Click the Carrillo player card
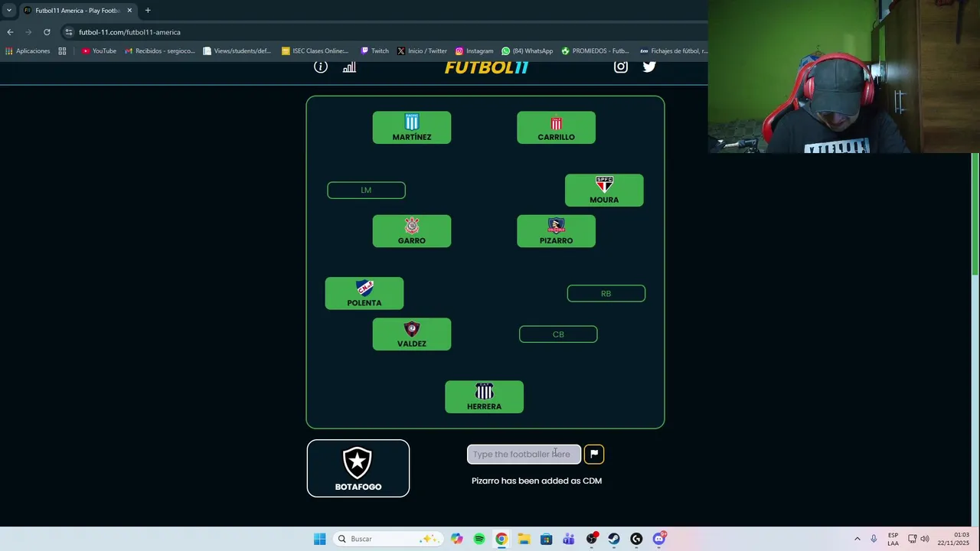 coord(556,128)
